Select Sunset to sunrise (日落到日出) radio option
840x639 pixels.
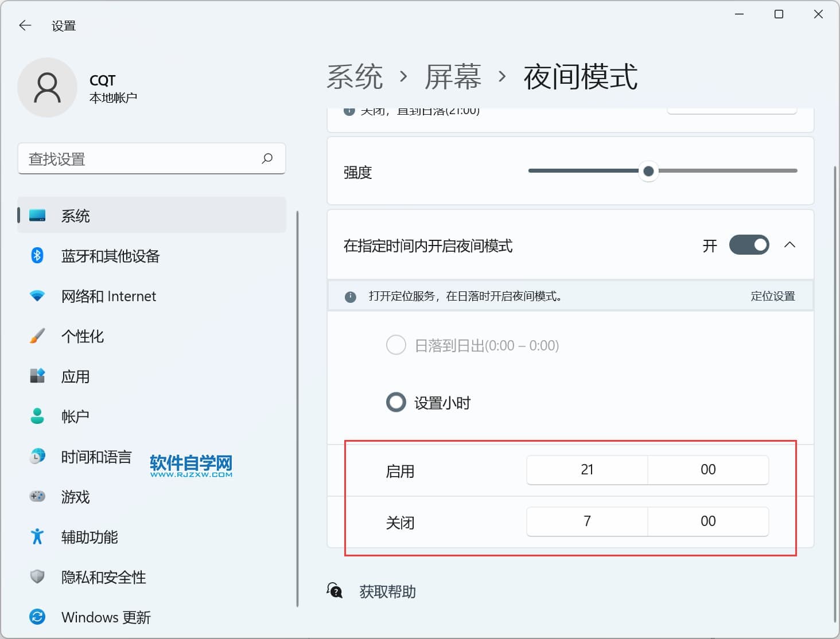[396, 345]
